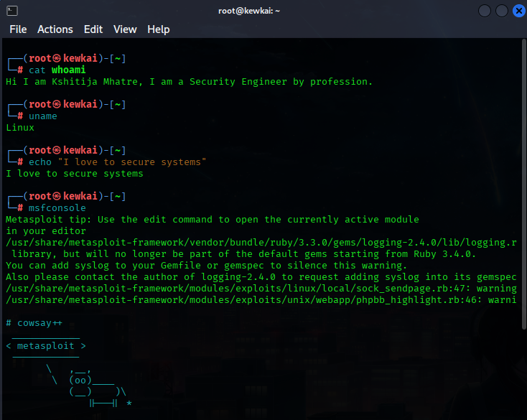Click the '< metasploit >' banner text
Image resolution: width=527 pixels, height=420 pixels.
pos(46,346)
